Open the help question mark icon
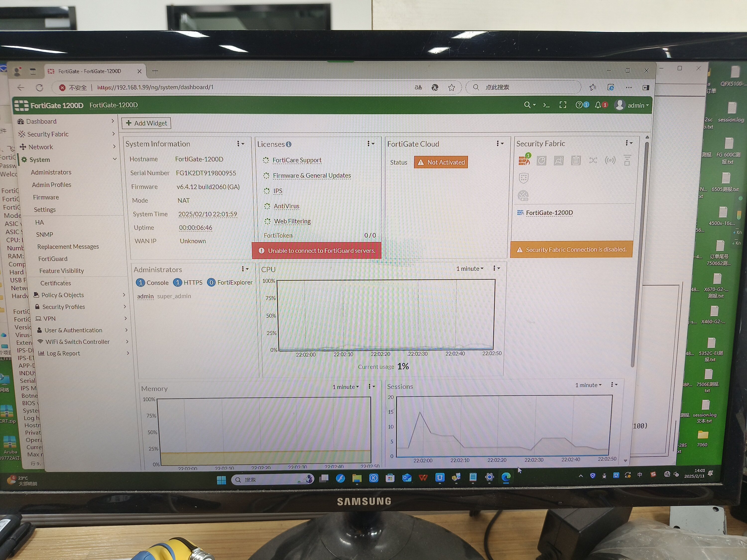 click(x=579, y=105)
